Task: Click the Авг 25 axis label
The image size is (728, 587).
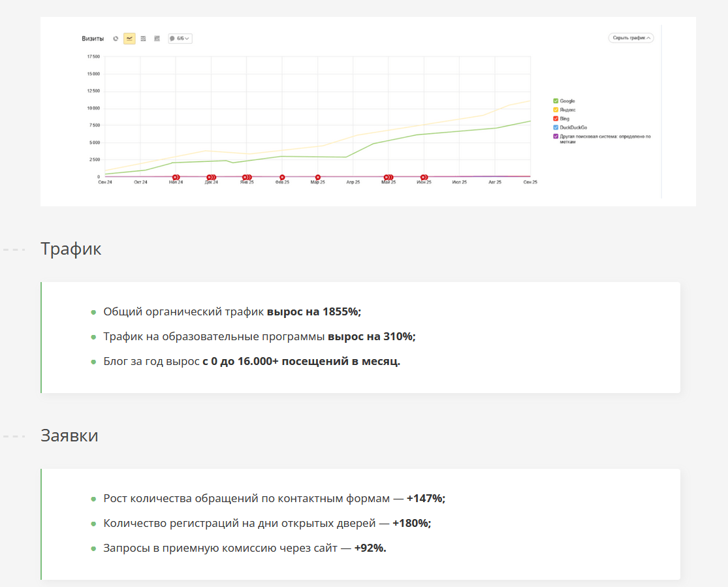Action: pos(495,183)
